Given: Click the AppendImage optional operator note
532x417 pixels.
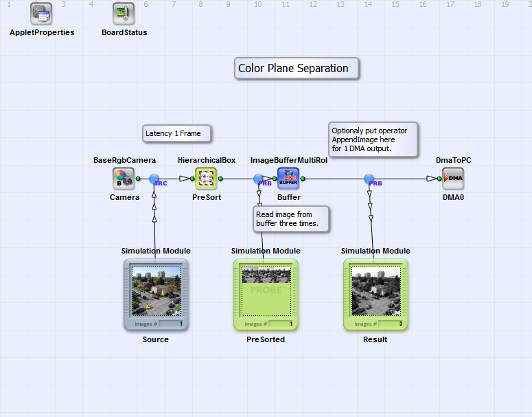Looking at the screenshot, I should pos(373,139).
